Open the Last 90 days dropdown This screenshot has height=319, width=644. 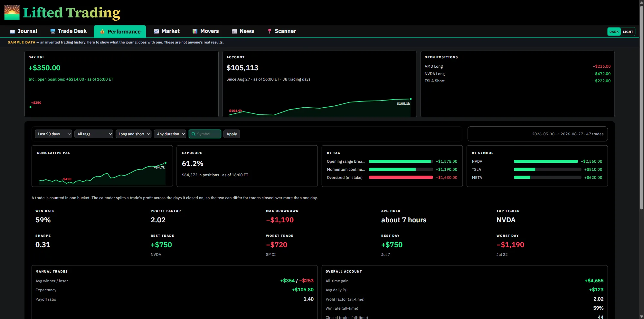click(x=53, y=134)
